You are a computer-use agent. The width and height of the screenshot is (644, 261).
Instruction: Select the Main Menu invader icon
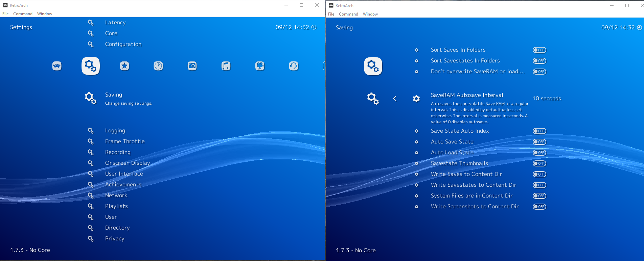click(57, 66)
